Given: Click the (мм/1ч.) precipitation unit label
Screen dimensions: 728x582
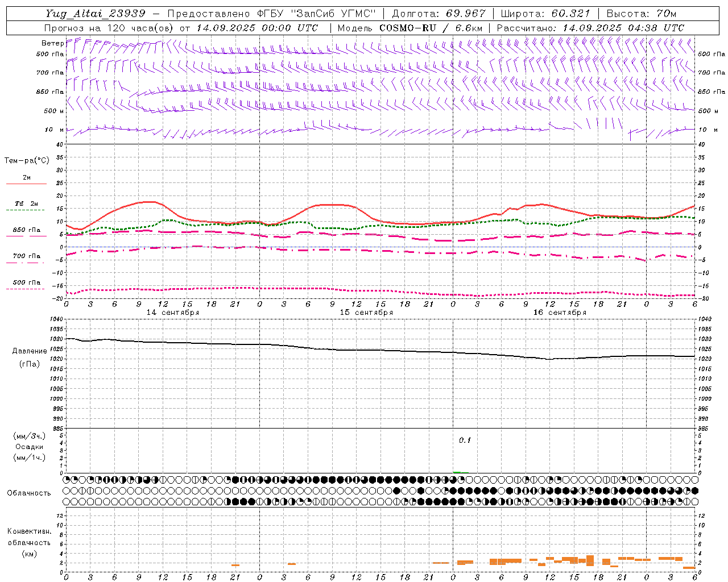Looking at the screenshot, I should coord(30,458).
